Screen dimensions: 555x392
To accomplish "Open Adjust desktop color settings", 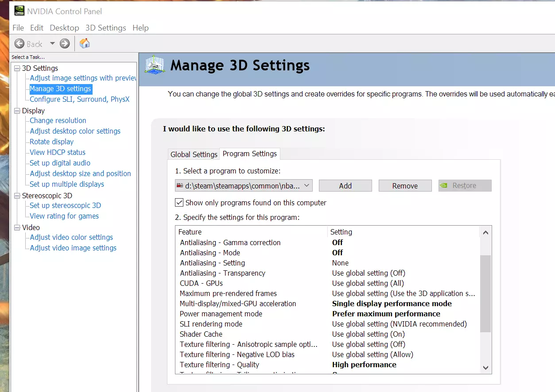I will coord(75,131).
